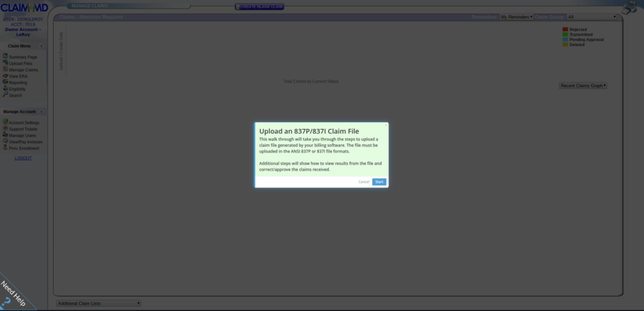Click the red Rejected legend swatch
644x311 pixels.
pos(565,30)
